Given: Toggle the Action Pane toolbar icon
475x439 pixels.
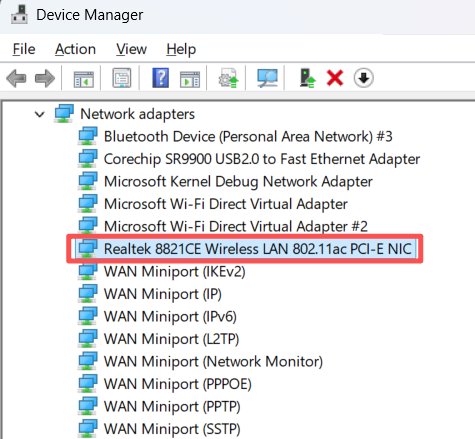Looking at the screenshot, I should point(190,79).
